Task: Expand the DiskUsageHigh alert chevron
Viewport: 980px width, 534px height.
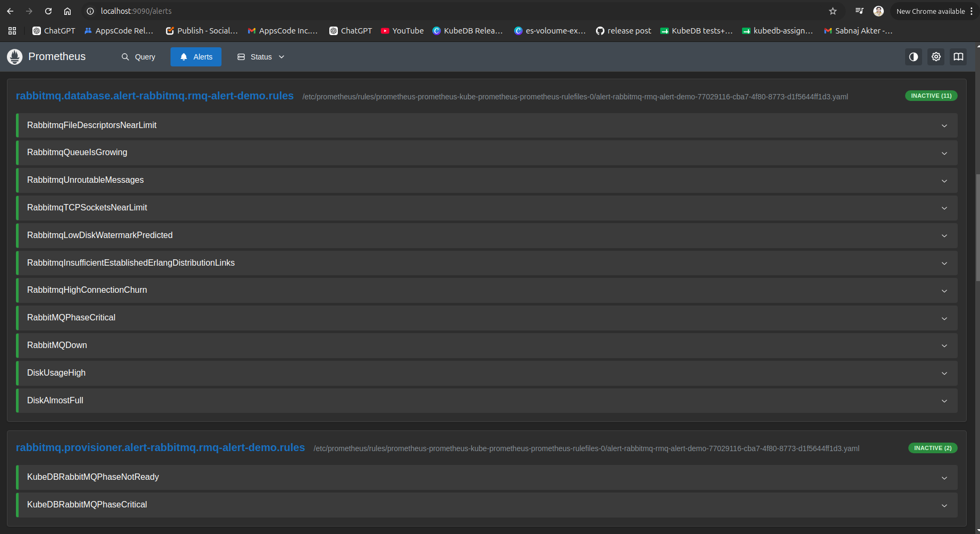Action: tap(944, 373)
